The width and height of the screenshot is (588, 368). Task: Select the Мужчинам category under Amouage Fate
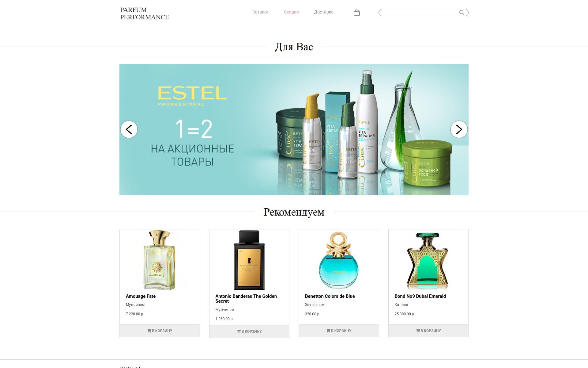coord(135,305)
